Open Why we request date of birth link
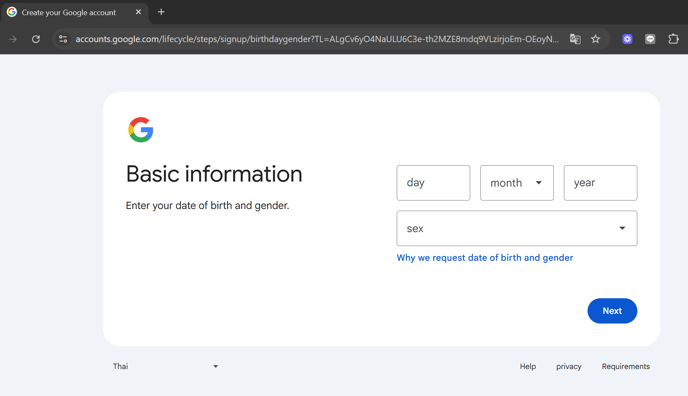The image size is (688, 396). tap(485, 258)
